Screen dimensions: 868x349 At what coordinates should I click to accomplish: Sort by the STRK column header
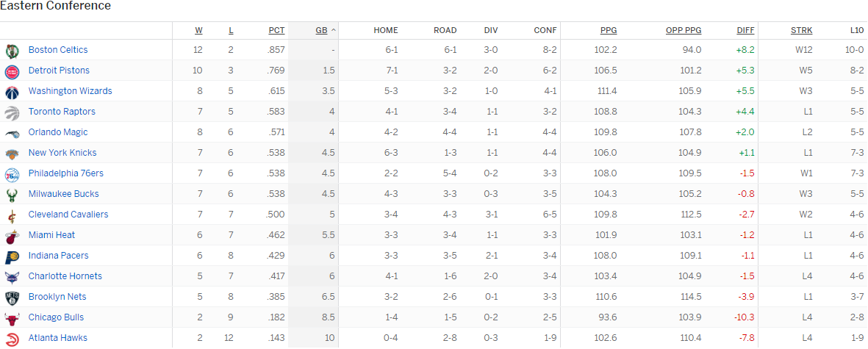[801, 30]
